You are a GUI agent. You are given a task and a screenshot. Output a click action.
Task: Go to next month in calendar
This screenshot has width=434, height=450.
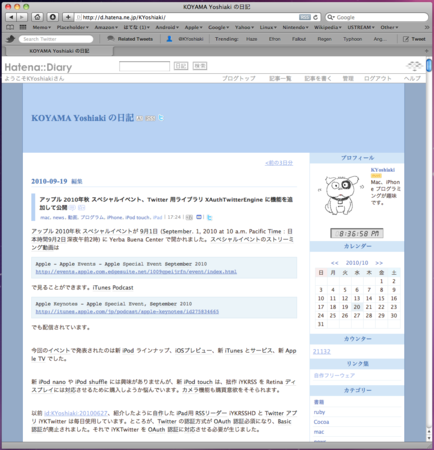click(379, 263)
